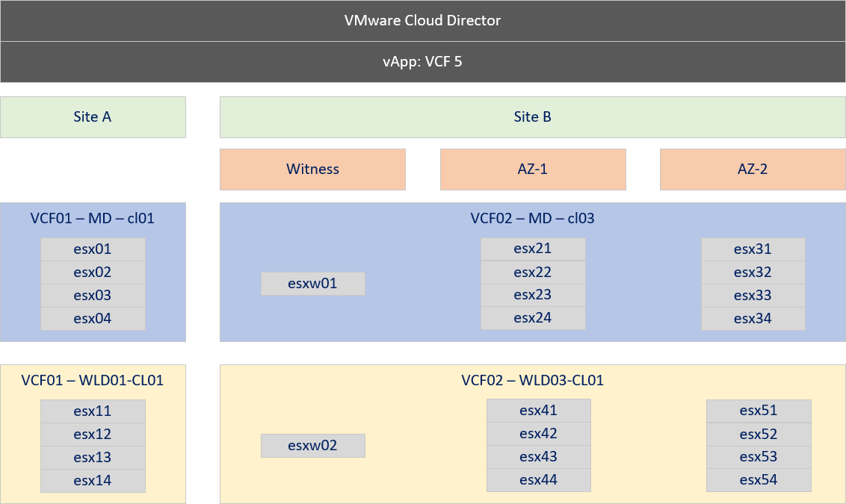Pick host esx44
This screenshot has width=846, height=504.
[x=538, y=480]
